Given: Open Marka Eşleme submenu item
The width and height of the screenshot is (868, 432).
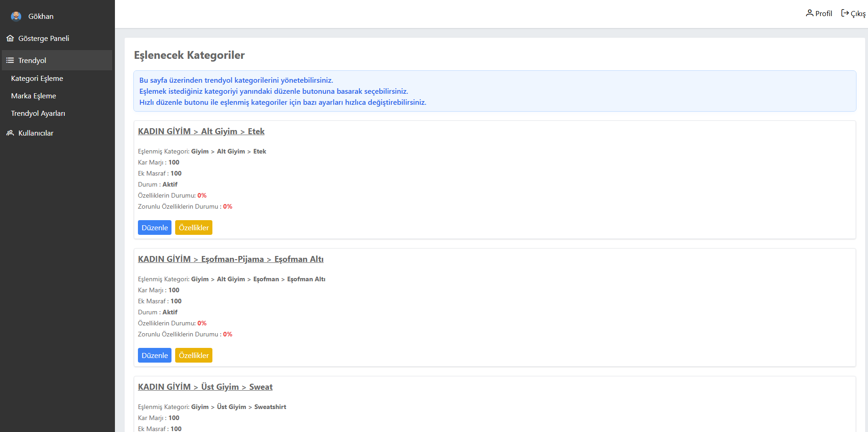Looking at the screenshot, I should pos(34,96).
